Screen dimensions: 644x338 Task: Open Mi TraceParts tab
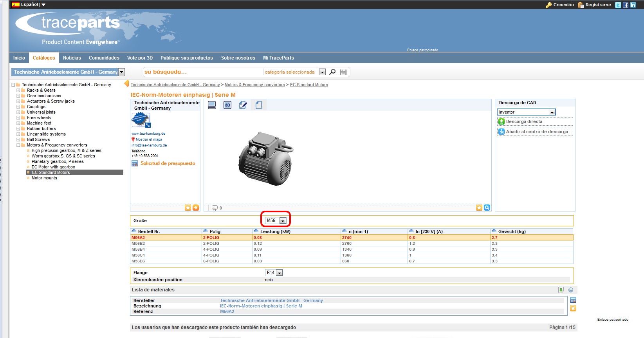pos(278,58)
